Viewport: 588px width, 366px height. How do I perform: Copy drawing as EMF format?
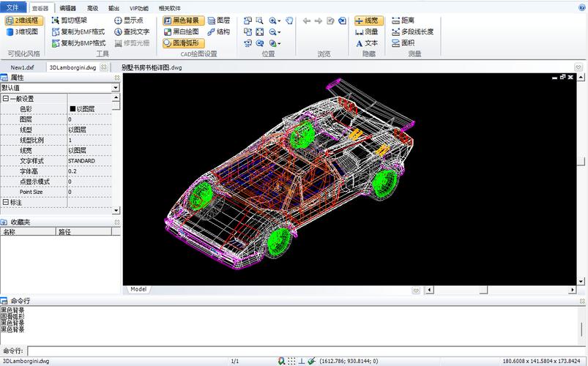[x=79, y=32]
